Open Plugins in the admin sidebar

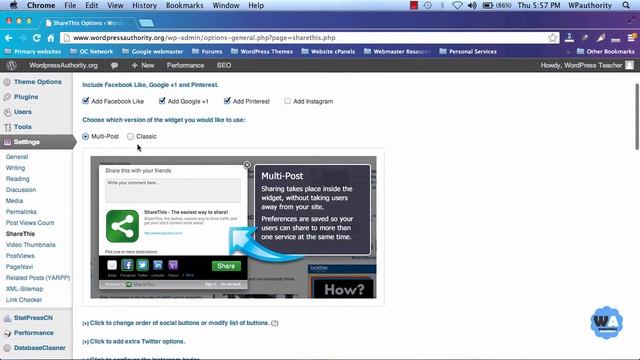[x=26, y=97]
